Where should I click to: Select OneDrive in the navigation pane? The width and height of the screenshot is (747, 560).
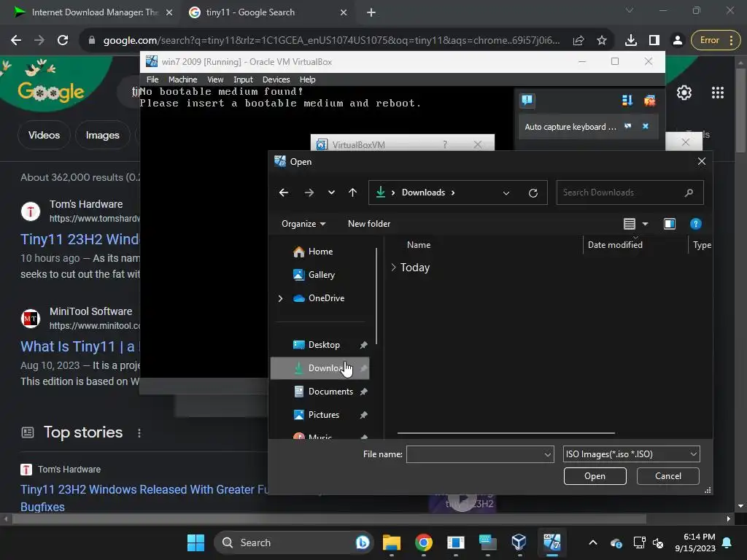click(325, 298)
